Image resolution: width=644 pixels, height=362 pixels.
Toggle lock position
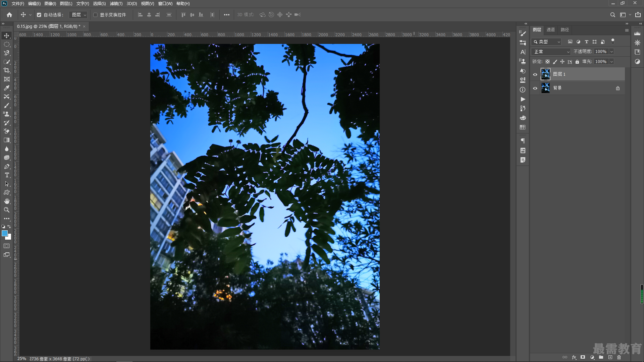[562, 62]
